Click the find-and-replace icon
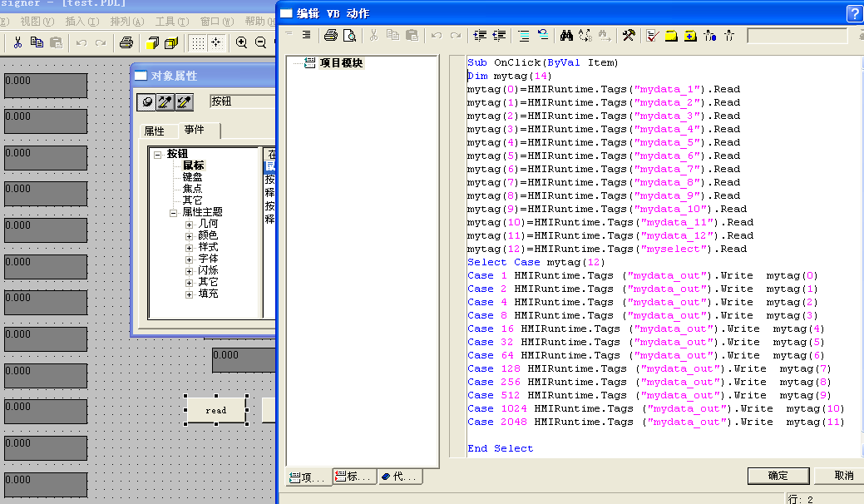Viewport: 864px width, 504px height. pos(585,36)
